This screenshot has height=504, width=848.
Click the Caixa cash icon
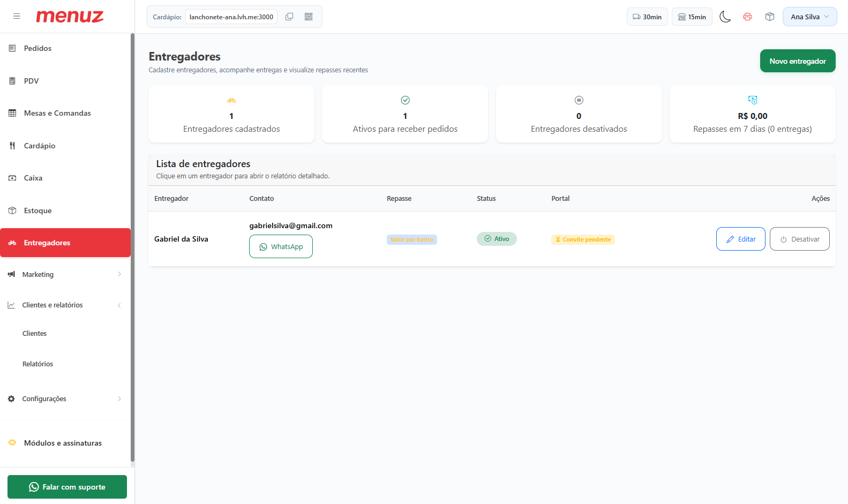click(12, 178)
